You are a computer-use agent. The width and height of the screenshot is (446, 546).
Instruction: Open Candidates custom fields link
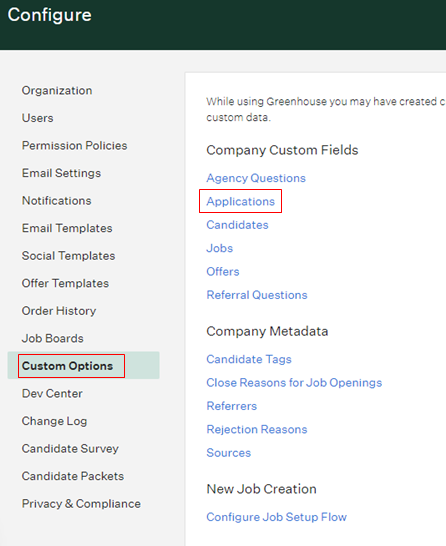click(237, 225)
